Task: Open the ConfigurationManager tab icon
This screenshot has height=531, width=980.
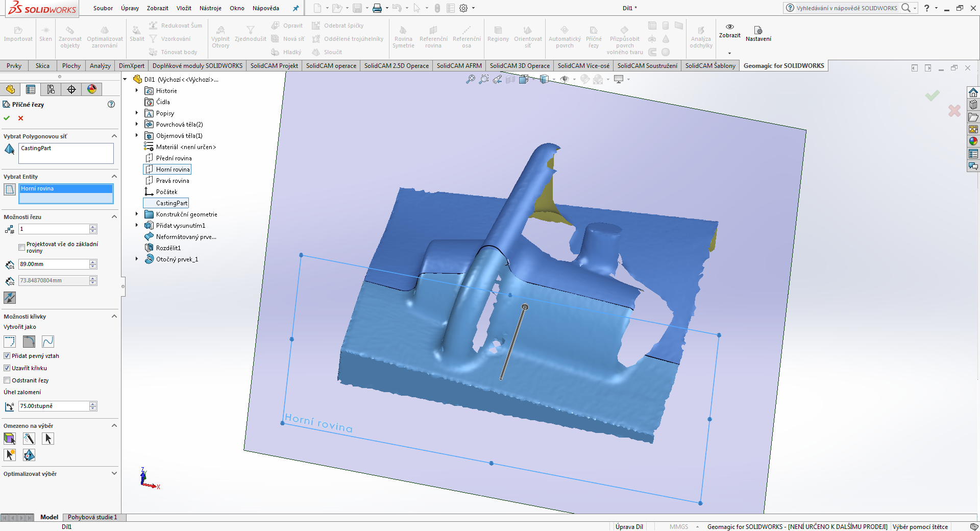Action: tap(51, 89)
